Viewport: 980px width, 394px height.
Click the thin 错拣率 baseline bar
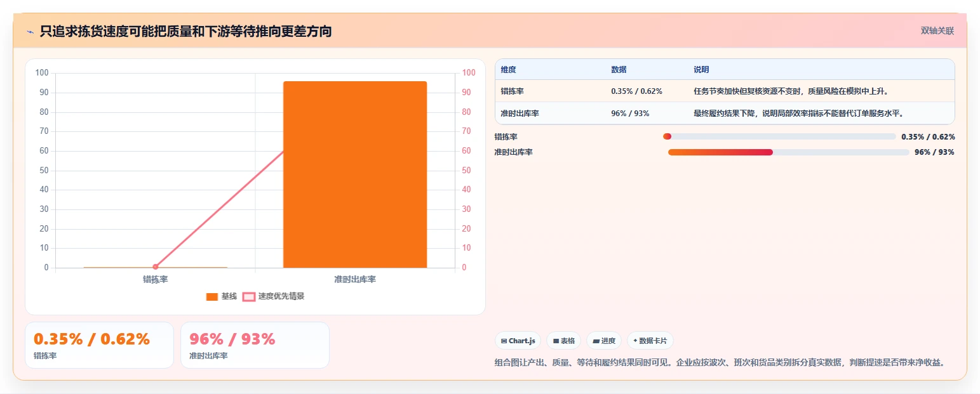[x=156, y=267]
